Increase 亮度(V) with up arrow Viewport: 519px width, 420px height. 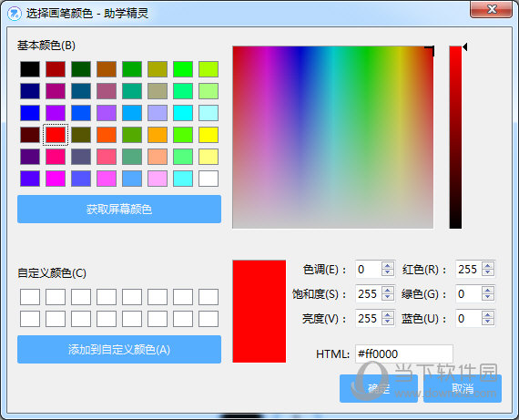pos(388,314)
